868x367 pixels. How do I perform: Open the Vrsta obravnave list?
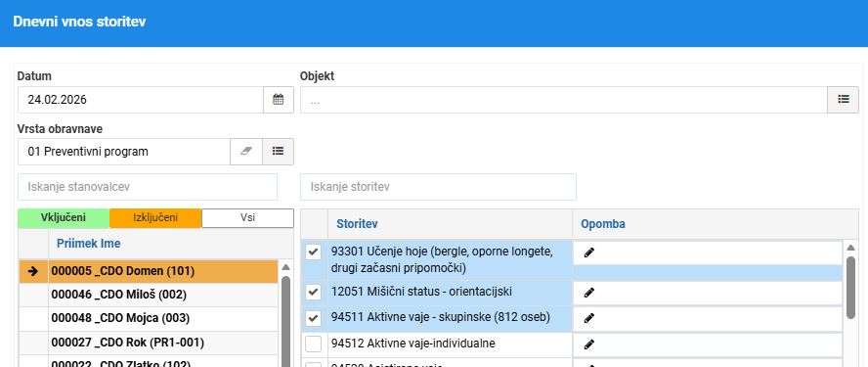(x=278, y=152)
